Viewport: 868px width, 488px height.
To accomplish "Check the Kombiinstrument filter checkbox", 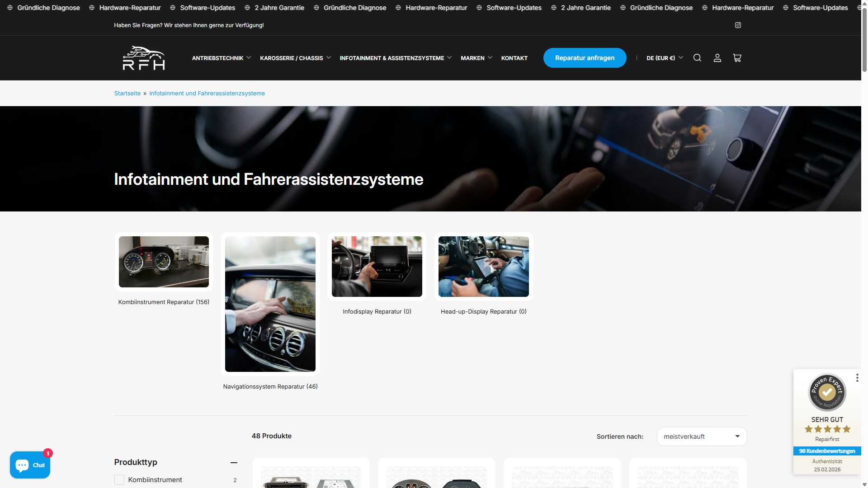I will [119, 480].
